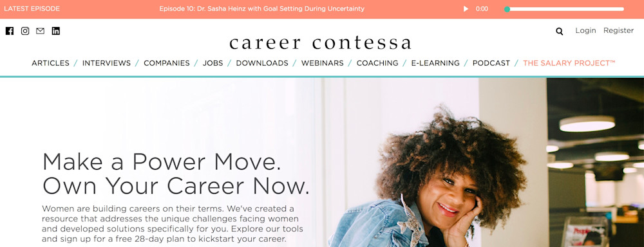Open the Jobs section
The height and width of the screenshot is (247, 644).
[x=213, y=63]
